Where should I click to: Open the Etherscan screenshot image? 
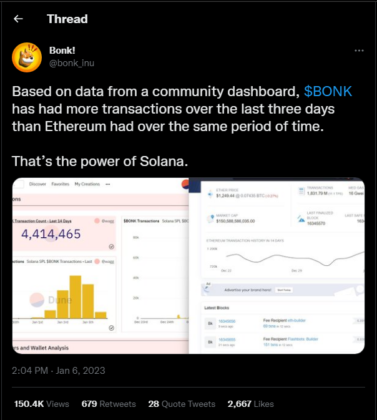[277, 266]
